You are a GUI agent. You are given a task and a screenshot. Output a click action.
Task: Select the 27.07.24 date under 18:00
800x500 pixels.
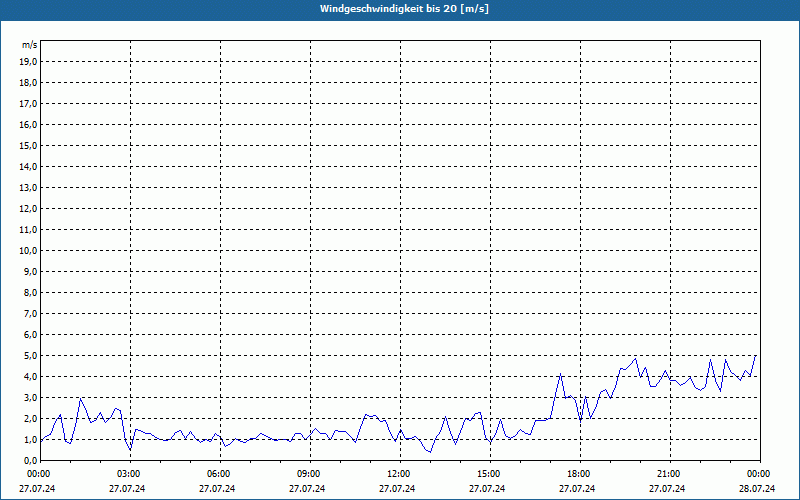point(577,488)
